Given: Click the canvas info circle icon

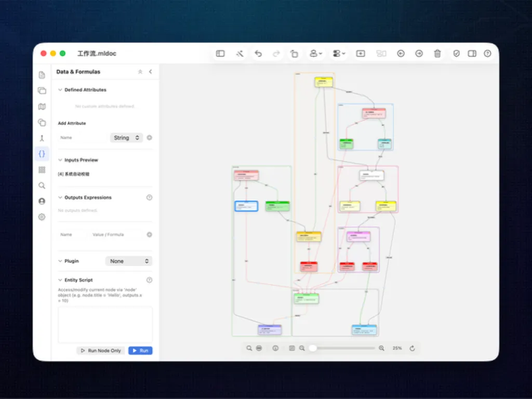Looking at the screenshot, I should (x=275, y=348).
